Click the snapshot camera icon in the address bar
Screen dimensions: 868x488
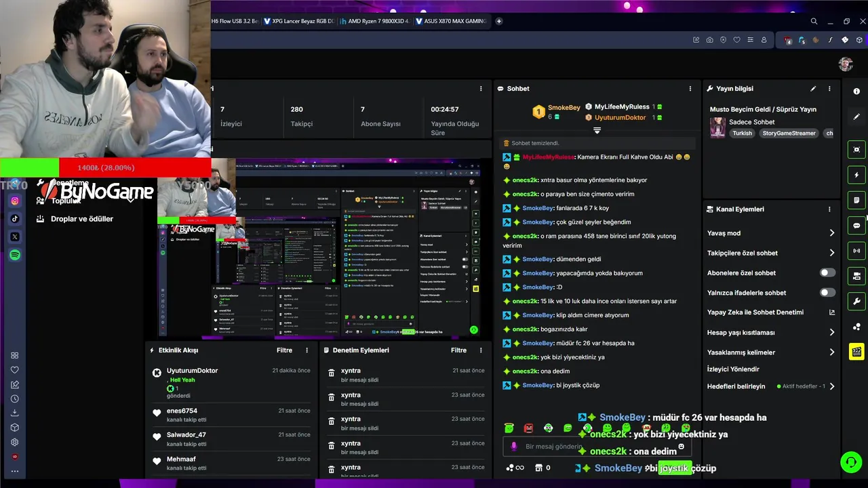click(x=709, y=40)
